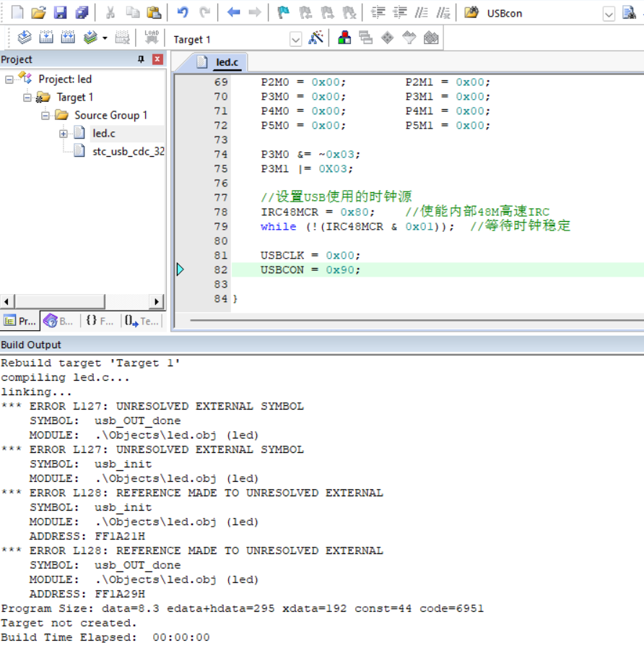
Task: Click the 'Target not created.' output line
Action: 69,623
